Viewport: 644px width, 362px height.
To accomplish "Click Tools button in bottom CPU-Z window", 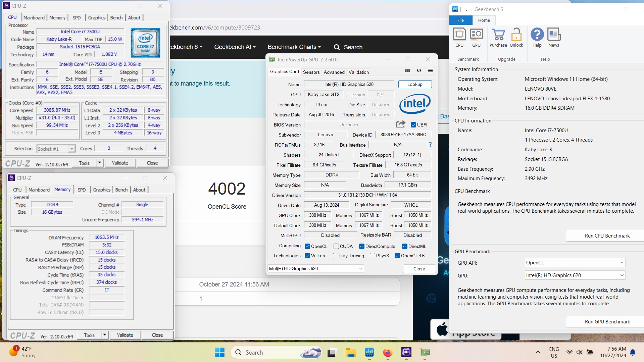I will tap(89, 335).
